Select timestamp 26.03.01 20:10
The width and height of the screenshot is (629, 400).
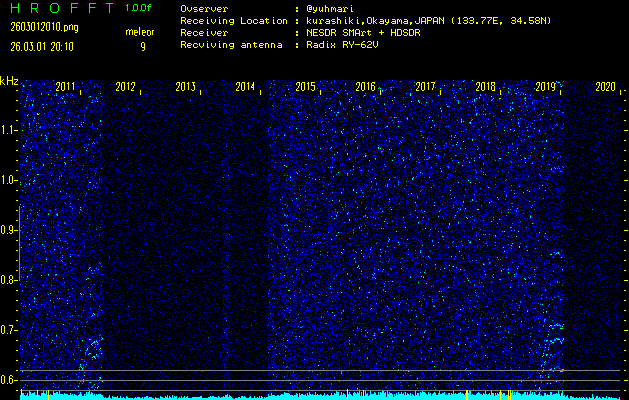pyautogui.click(x=42, y=47)
